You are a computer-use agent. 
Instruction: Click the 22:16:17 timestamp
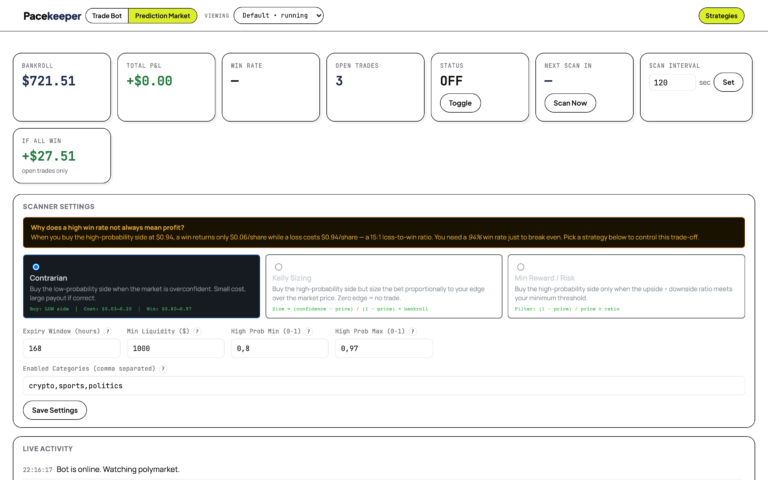pos(37,470)
